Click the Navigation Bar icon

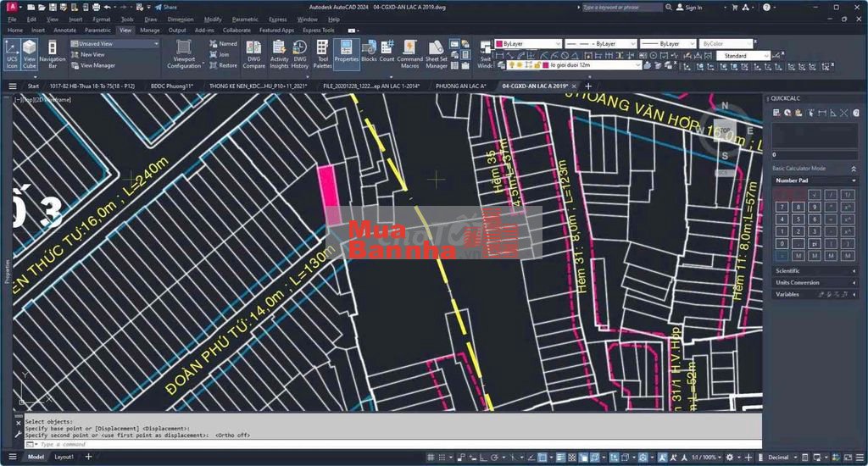(x=52, y=53)
